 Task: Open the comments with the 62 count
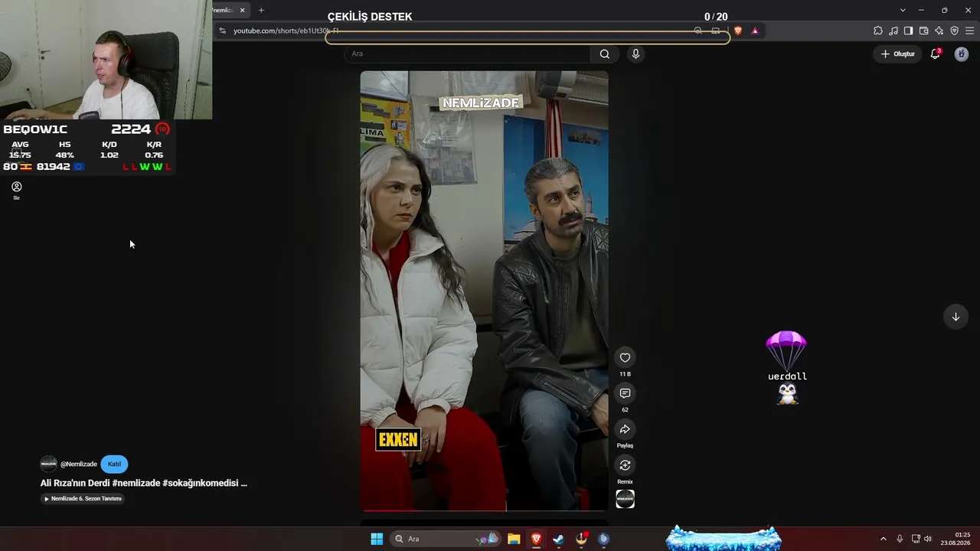(x=625, y=393)
